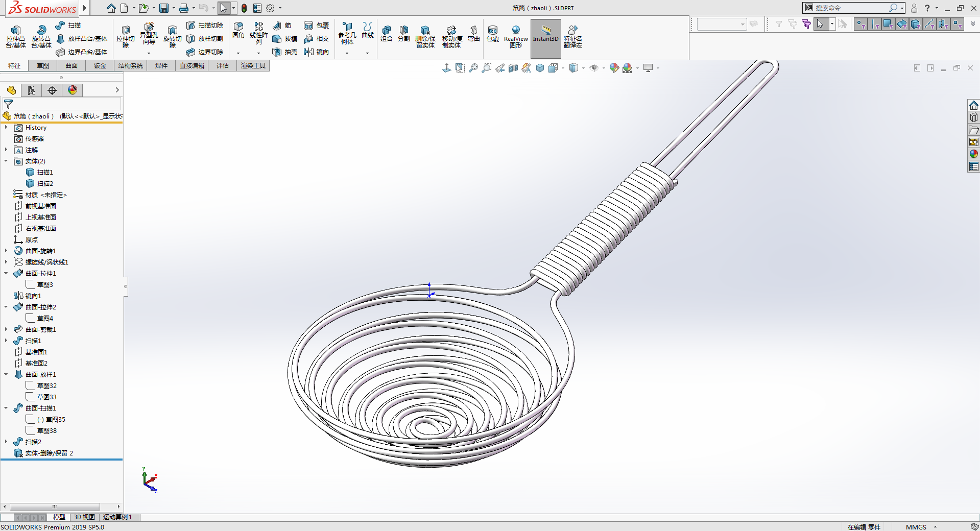The height and width of the screenshot is (531, 980).
Task: Choose the 相交 intersect tool
Action: coord(316,38)
